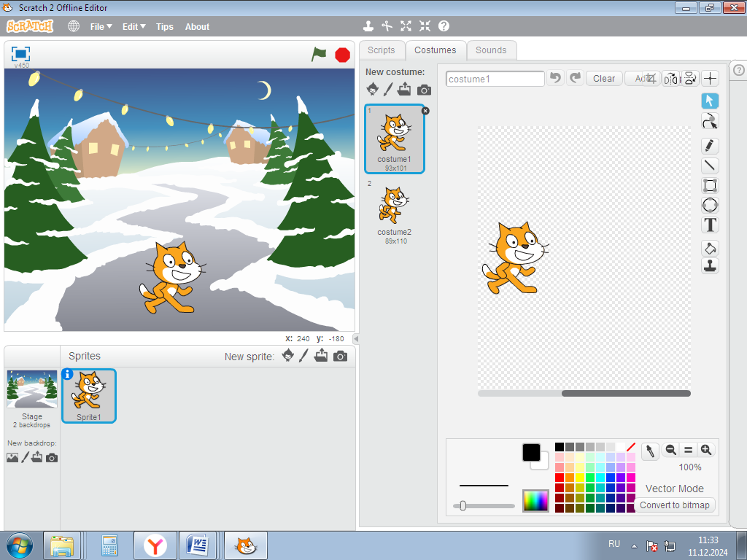Switch to the Sounds tab
The height and width of the screenshot is (560, 747).
tap(491, 50)
